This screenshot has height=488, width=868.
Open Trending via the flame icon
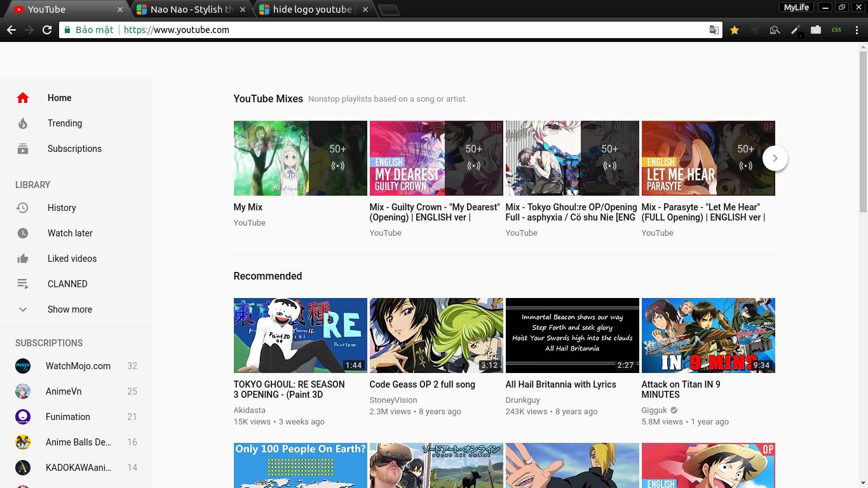point(65,123)
